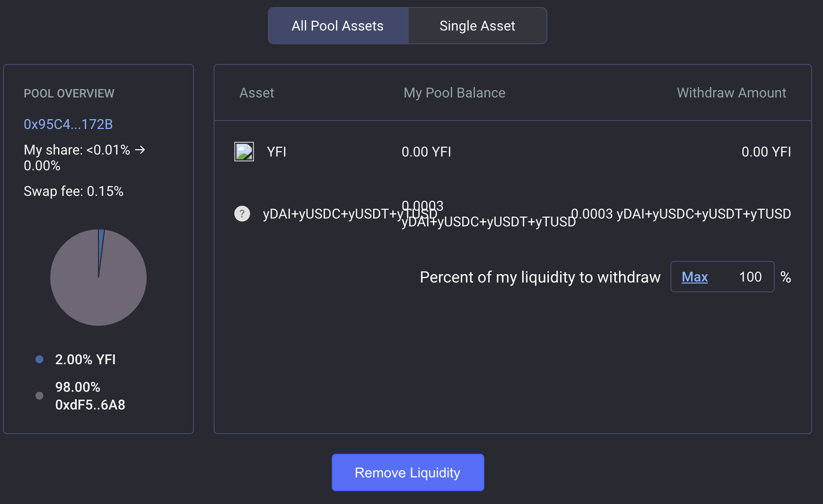
Task: Switch to the Single Asset tab
Action: point(477,26)
